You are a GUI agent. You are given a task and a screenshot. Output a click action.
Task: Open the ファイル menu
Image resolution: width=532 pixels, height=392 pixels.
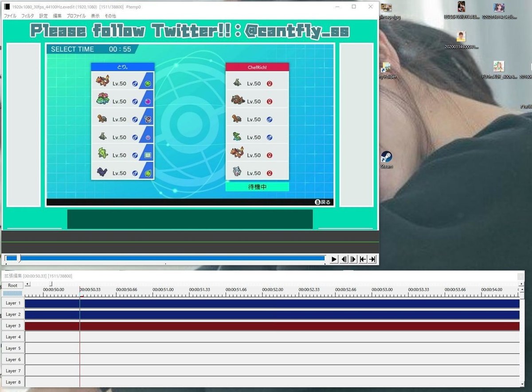click(10, 16)
